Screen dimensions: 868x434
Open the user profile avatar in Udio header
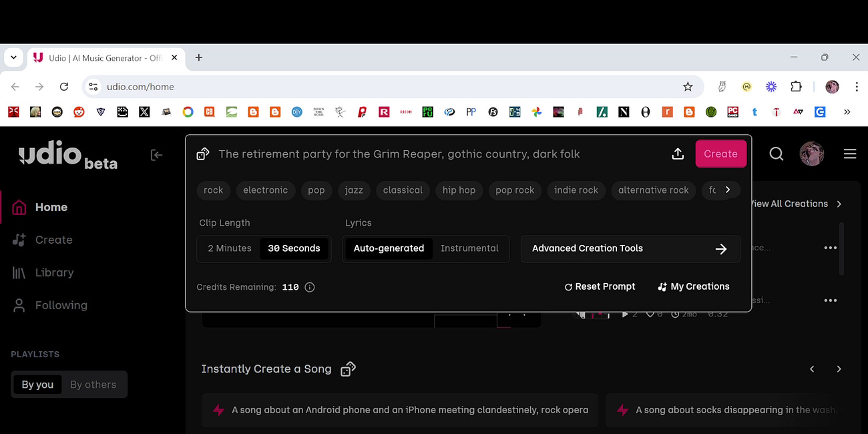812,154
